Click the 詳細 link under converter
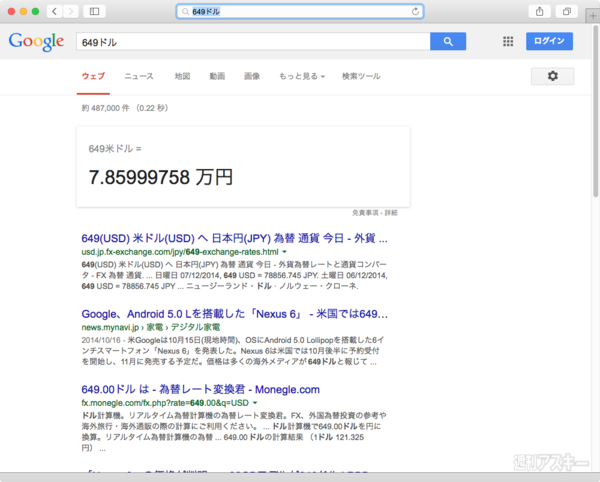This screenshot has height=482, width=600. (x=391, y=213)
